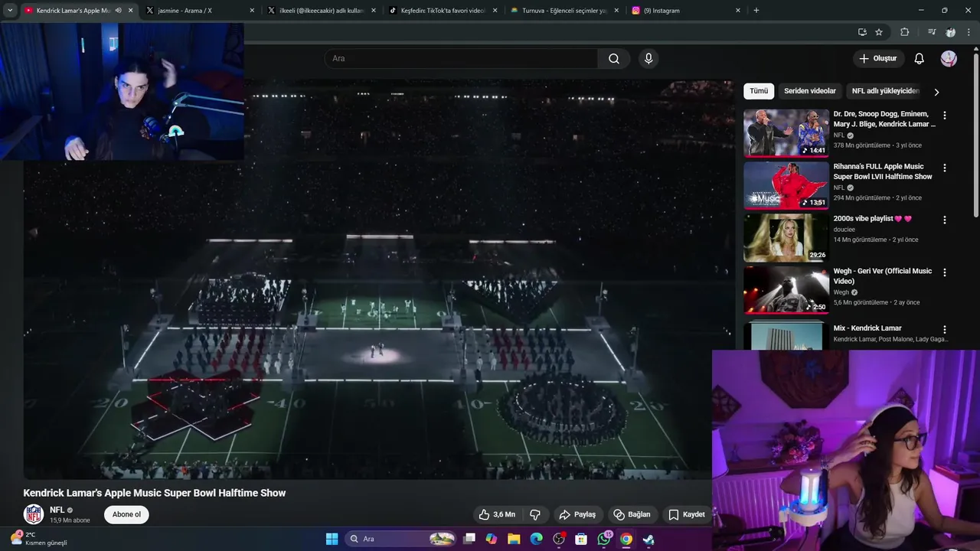Screen dimensions: 980x551
Task: Open Chrome profile avatar
Action: 951,32
